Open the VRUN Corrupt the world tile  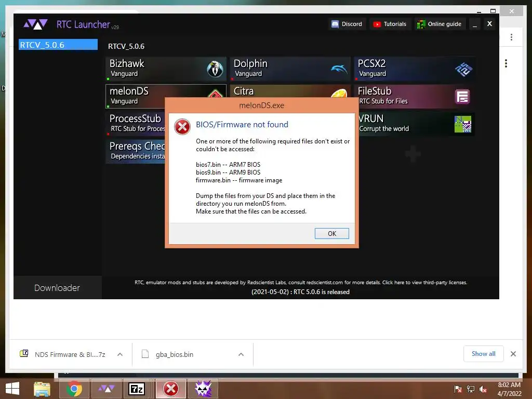416,124
